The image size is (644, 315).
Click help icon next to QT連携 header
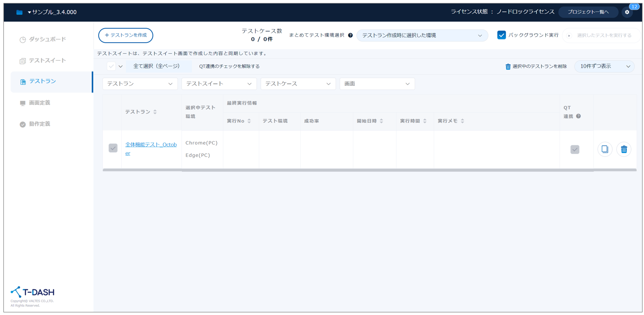click(578, 116)
